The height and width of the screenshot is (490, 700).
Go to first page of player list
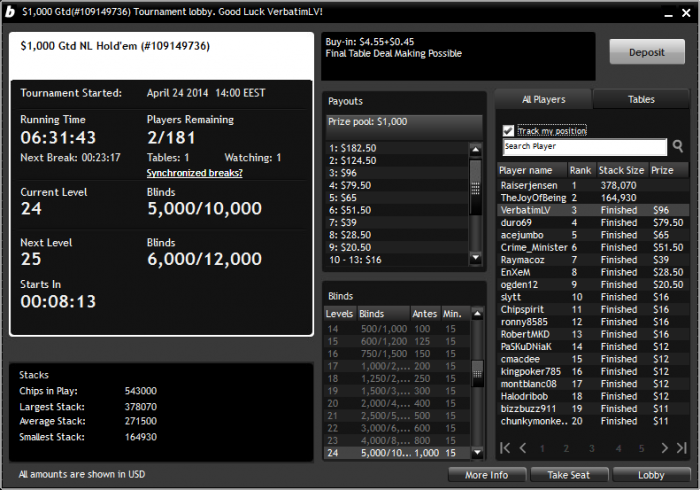tap(505, 448)
